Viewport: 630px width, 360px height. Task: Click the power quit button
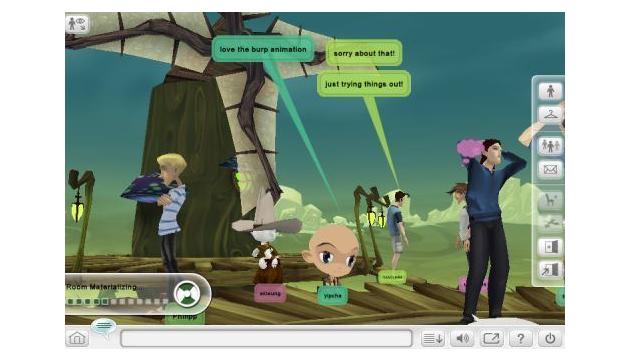pyautogui.click(x=550, y=339)
